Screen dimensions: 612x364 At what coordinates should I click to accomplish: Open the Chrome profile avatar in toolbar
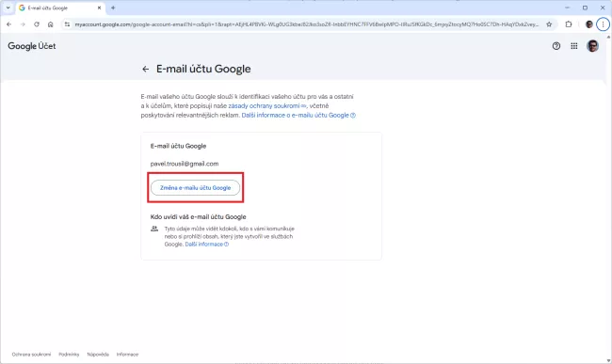(x=589, y=24)
